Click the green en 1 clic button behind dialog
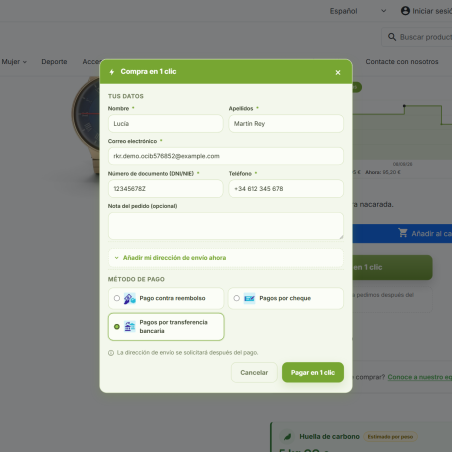The image size is (452, 452). tap(392, 267)
